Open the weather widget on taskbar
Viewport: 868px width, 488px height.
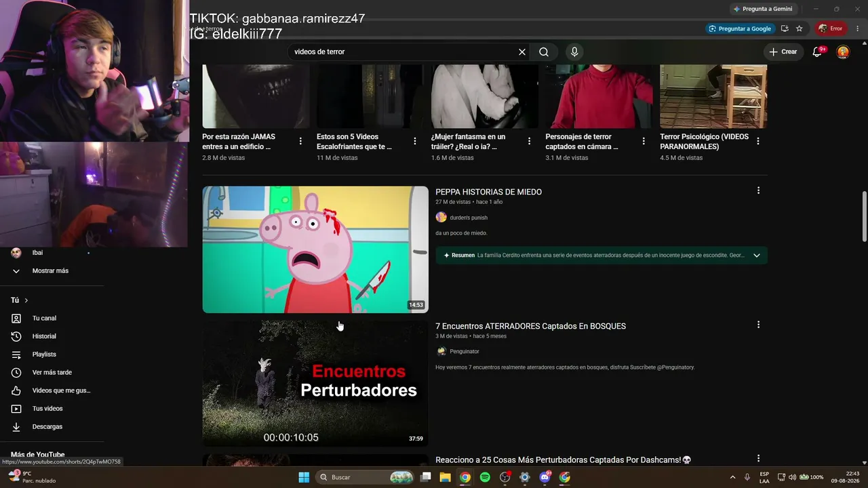point(33,477)
